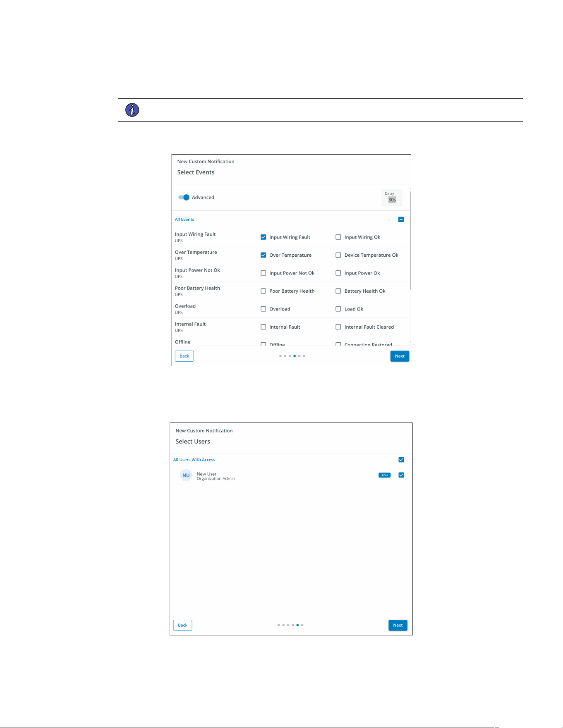Select the "Offline" row title
The height and width of the screenshot is (728, 563).
182,342
